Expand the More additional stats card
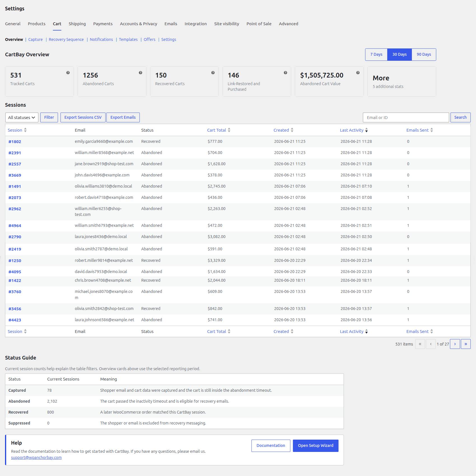Screen dimensions: 476x476 click(402, 81)
